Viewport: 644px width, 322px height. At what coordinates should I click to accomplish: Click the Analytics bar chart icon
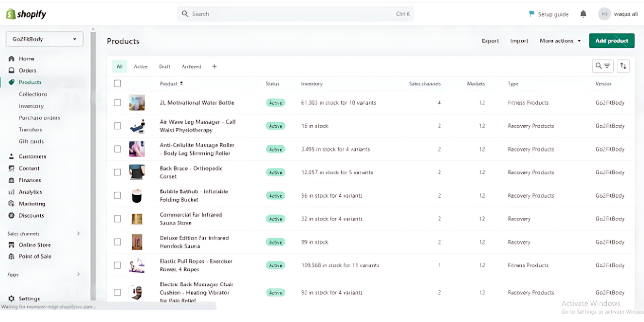pyautogui.click(x=12, y=192)
